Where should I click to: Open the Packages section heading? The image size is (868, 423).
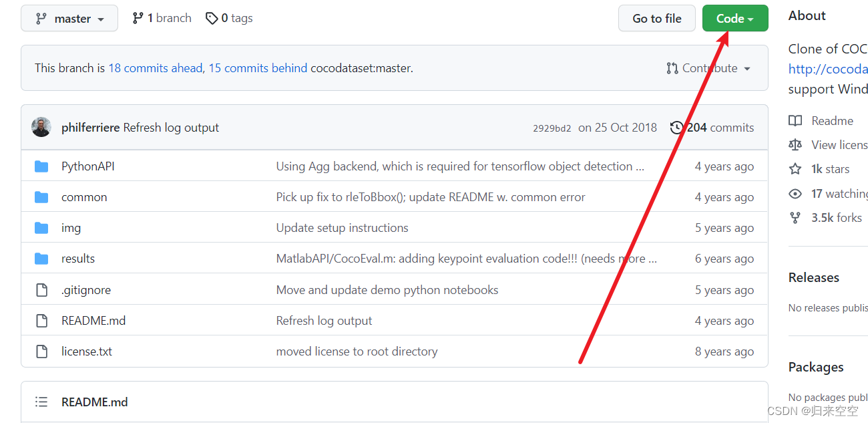tap(816, 367)
